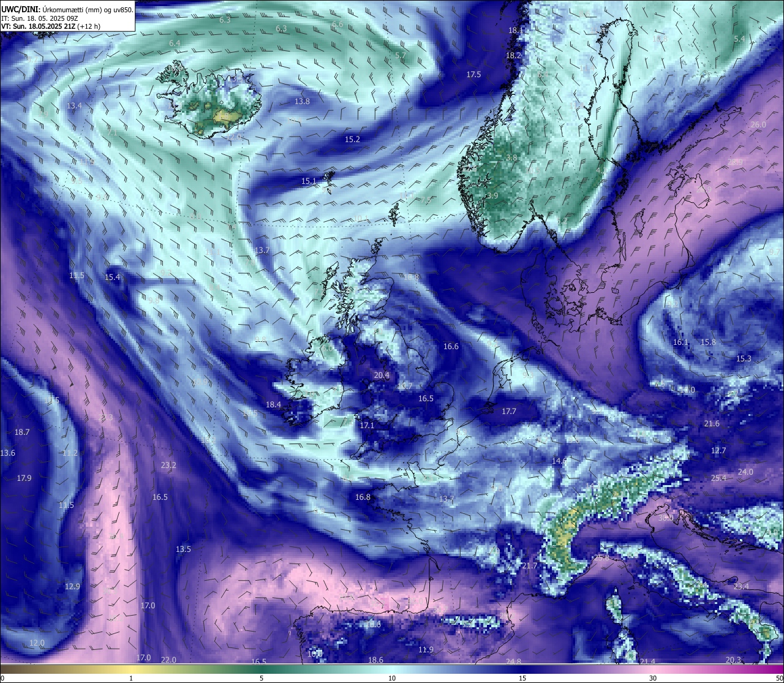Click the 12.0 value at the bottom left

pos(37,643)
